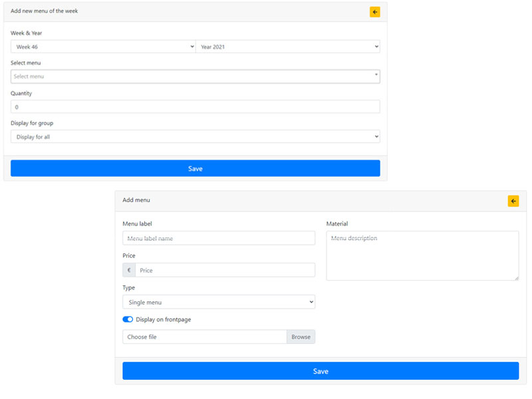Image resolution: width=532 pixels, height=399 pixels.
Task: Open the Year 2021 dropdown
Action: pyautogui.click(x=289, y=47)
